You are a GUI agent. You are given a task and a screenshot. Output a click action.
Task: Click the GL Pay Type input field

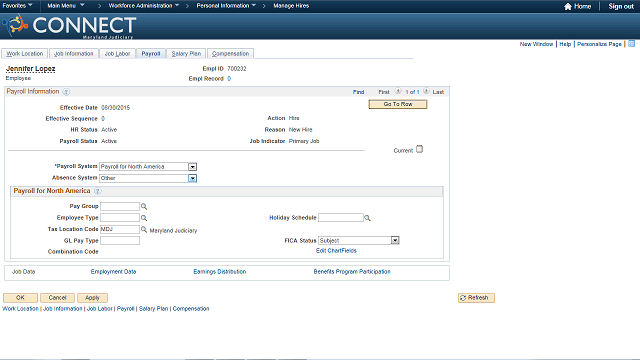coord(120,241)
